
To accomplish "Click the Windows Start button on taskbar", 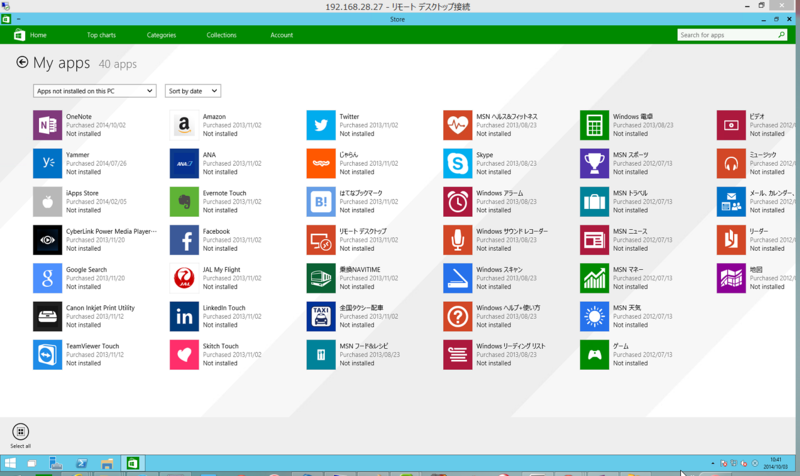I will (10, 463).
